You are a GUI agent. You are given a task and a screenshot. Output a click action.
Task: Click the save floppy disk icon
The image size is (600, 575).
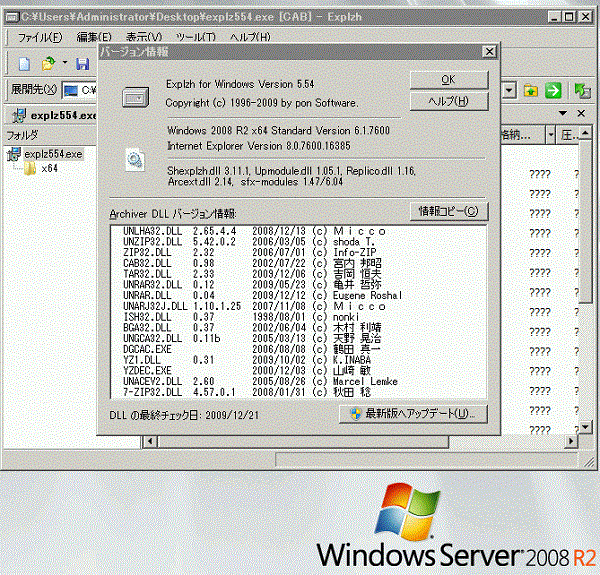point(82,64)
